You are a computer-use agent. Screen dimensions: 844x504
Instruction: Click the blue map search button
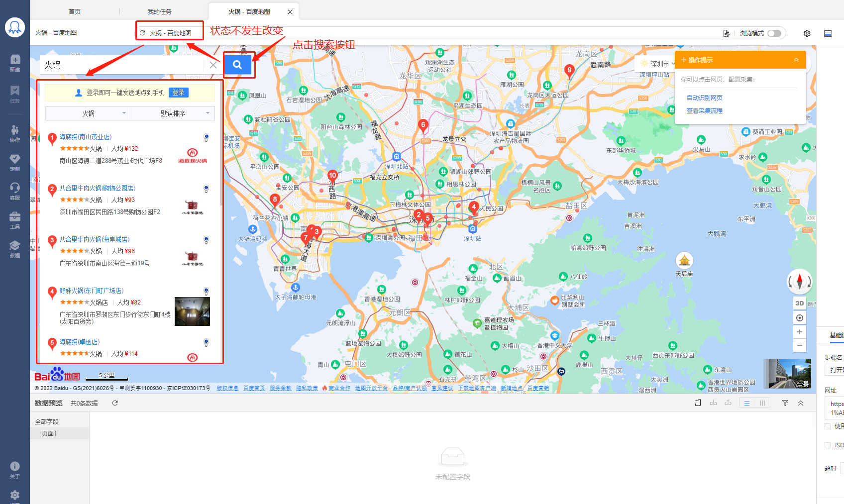click(x=237, y=64)
